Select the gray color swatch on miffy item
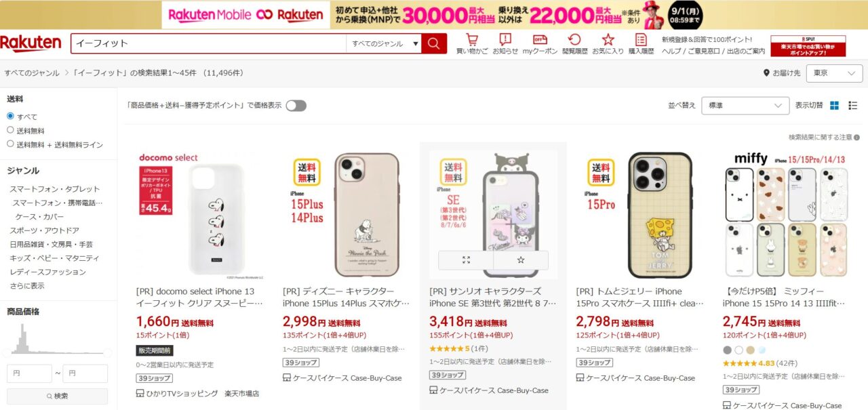The height and width of the screenshot is (410, 868). click(728, 350)
